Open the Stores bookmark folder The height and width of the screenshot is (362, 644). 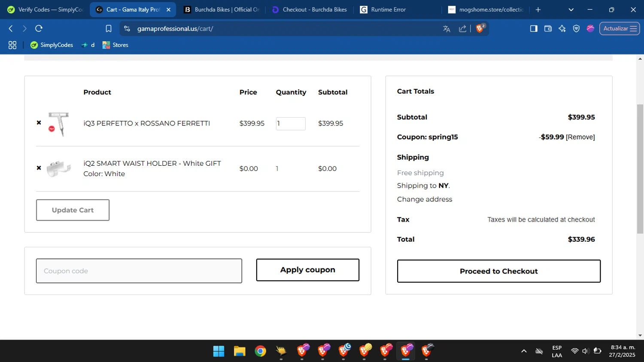click(115, 45)
